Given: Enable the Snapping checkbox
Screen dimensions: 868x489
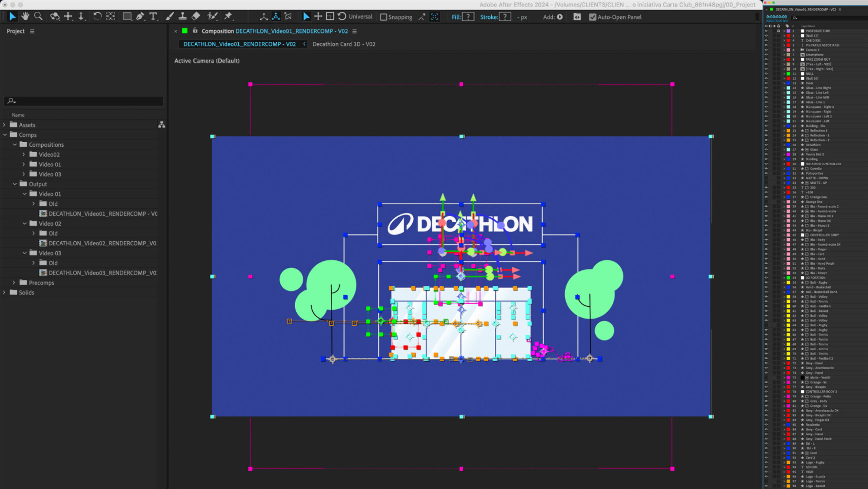Looking at the screenshot, I should click(383, 17).
